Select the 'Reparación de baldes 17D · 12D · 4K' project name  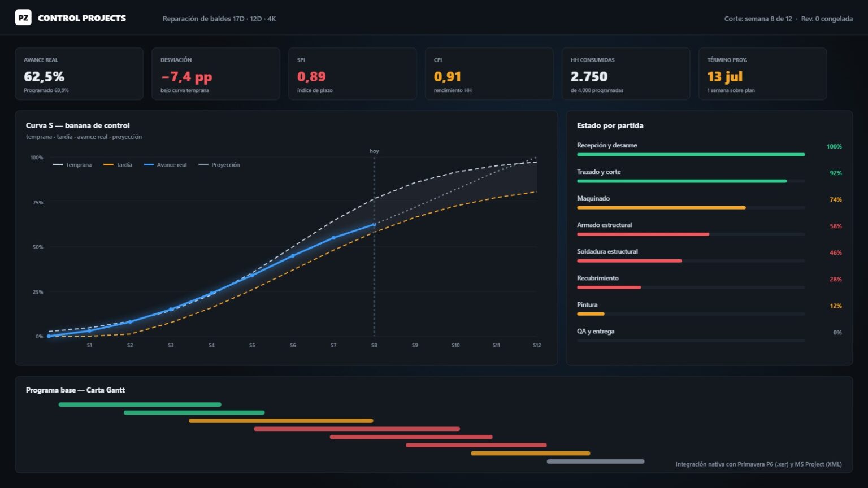tap(219, 19)
